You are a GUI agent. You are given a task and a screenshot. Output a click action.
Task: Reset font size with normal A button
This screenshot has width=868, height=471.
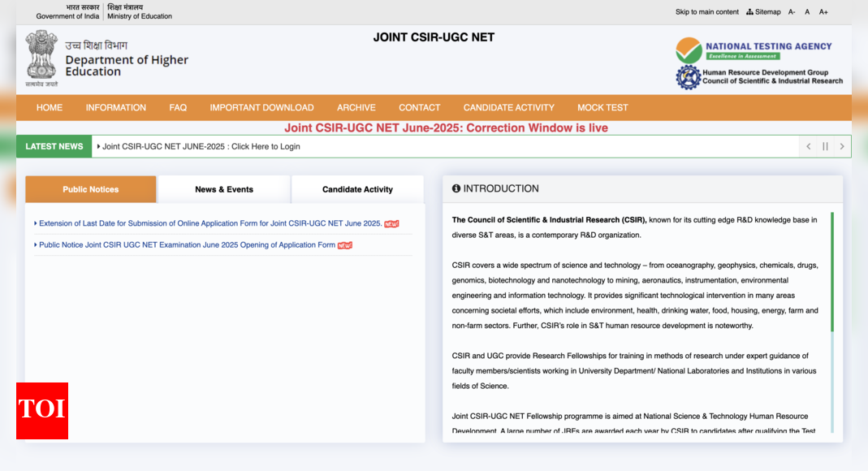coord(807,12)
